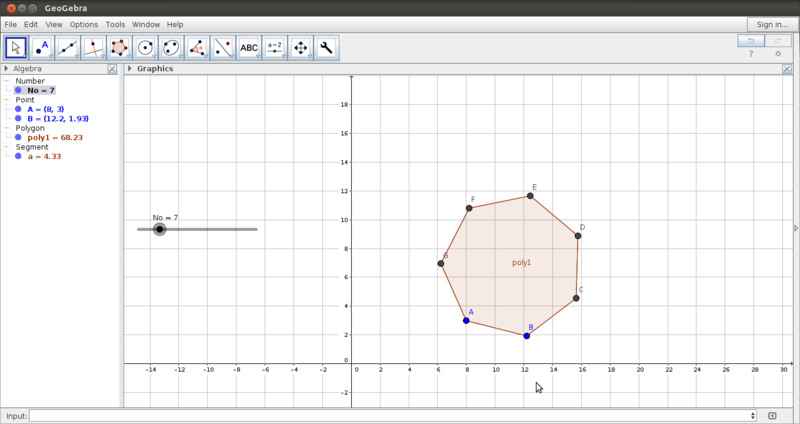Click vertex D of the heptagon
Viewport: 800px width, 424px height.
click(578, 236)
